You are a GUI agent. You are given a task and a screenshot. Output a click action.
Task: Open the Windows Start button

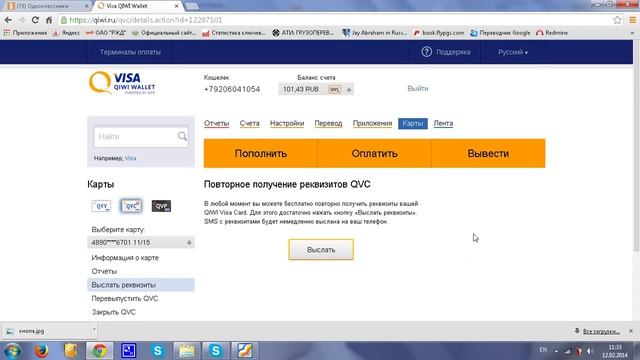pos(12,351)
